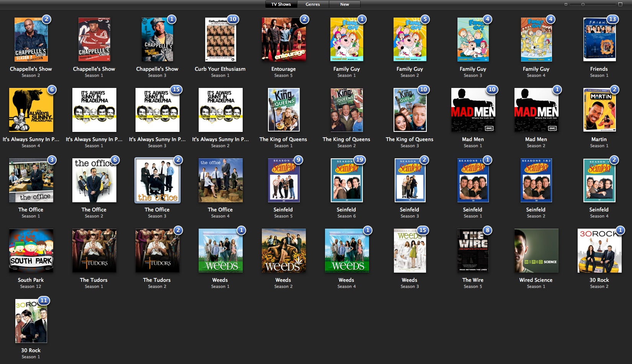Switch to the TV Shows tab
This screenshot has width=632, height=364.
pyautogui.click(x=281, y=4)
